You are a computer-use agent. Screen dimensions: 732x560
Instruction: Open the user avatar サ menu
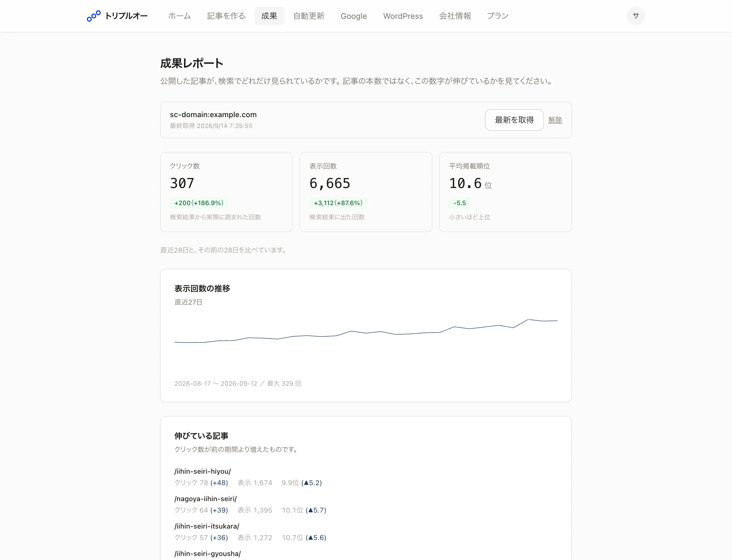click(636, 16)
